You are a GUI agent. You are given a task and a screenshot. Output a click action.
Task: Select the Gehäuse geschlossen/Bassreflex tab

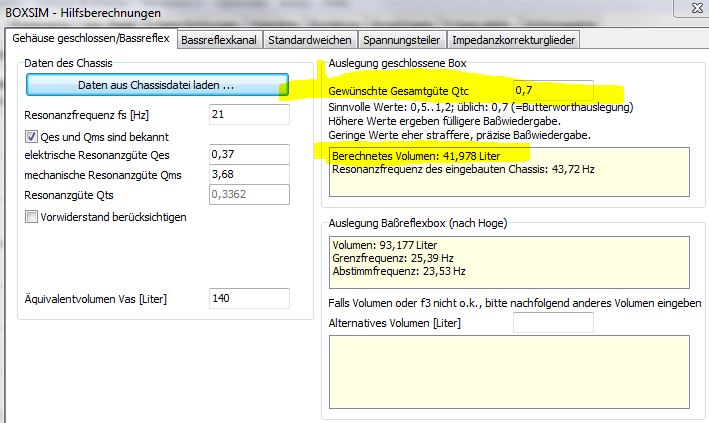[91, 38]
